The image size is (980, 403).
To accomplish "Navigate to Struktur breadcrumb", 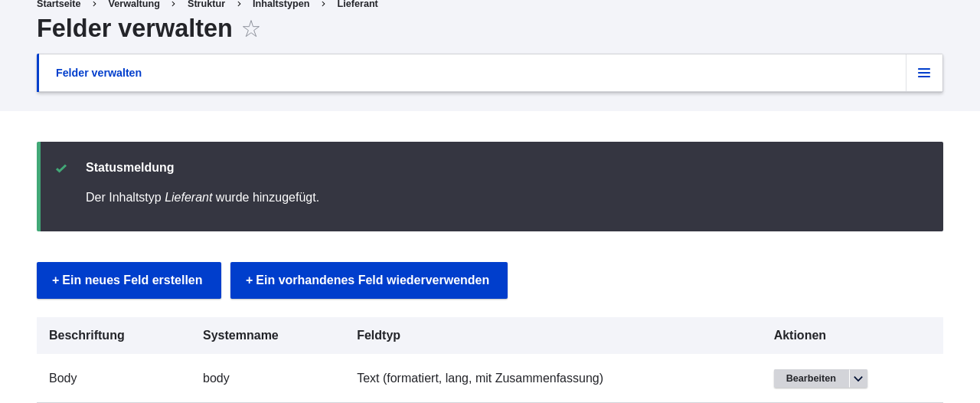I will click(206, 4).
